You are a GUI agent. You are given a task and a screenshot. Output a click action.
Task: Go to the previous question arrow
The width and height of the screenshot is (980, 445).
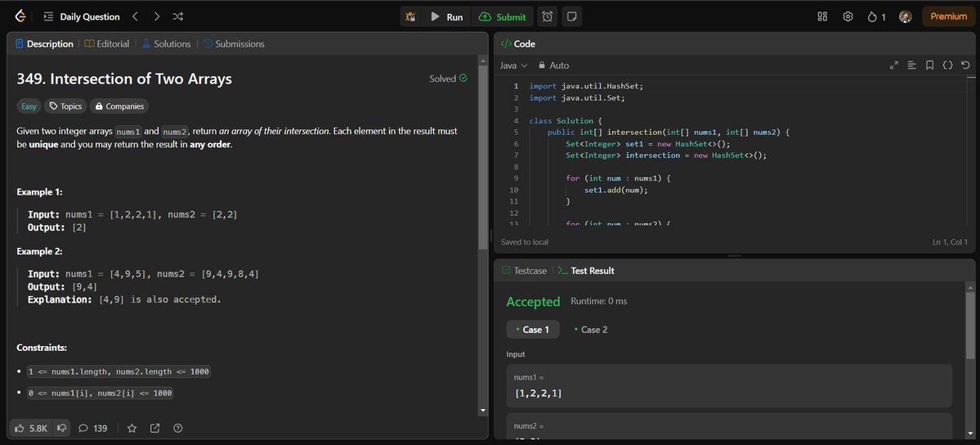(135, 17)
